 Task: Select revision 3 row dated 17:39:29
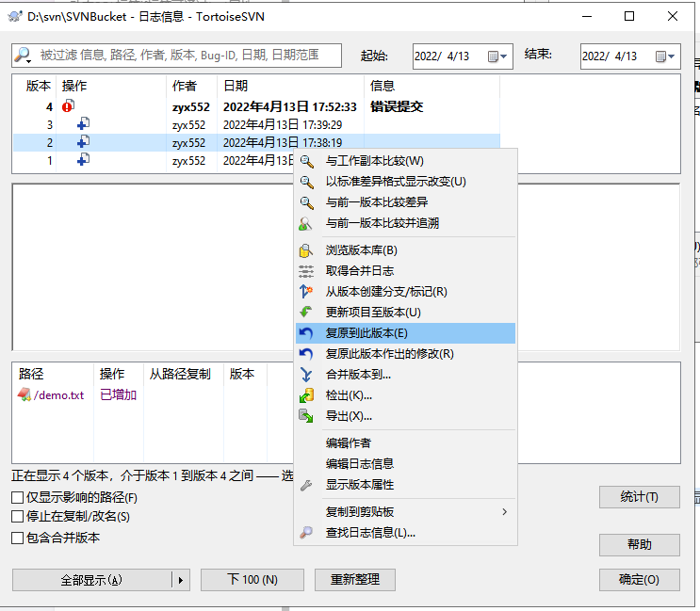point(256,125)
